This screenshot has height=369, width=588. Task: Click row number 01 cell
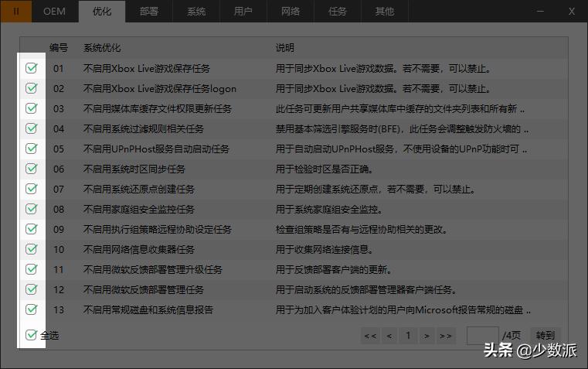pos(59,69)
